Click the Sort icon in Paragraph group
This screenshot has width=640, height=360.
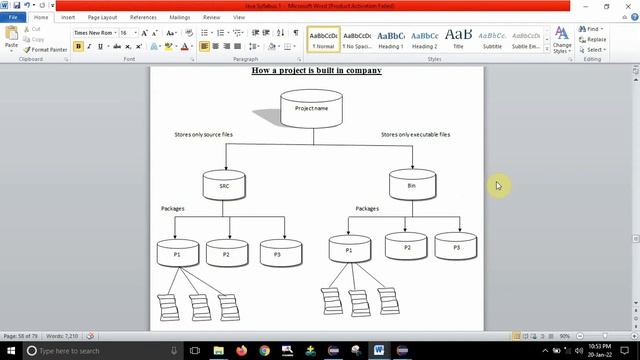280,33
